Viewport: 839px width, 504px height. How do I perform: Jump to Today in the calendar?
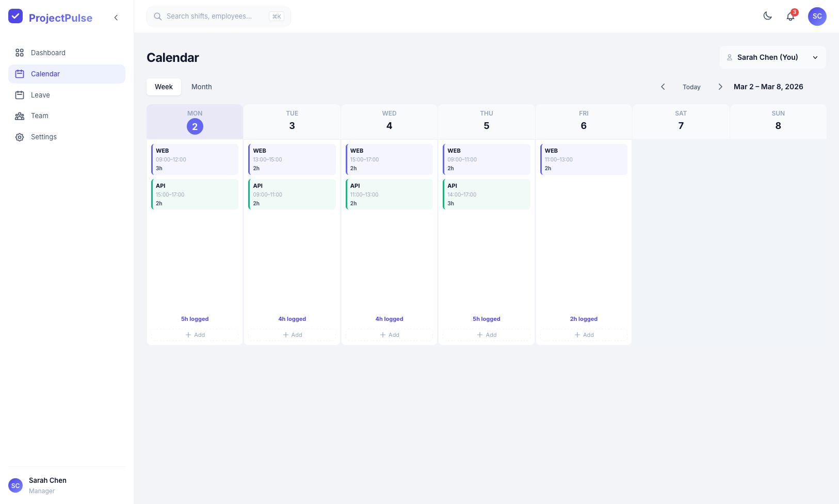691,87
